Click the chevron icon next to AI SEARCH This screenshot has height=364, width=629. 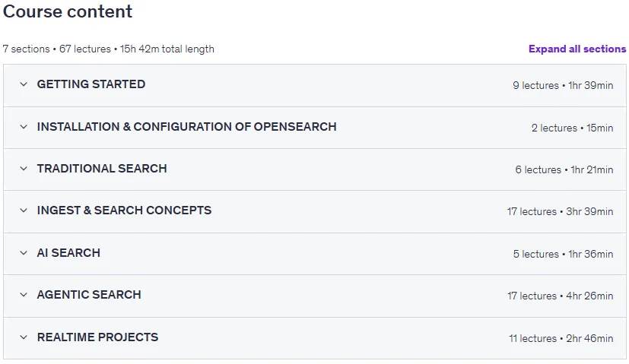[24, 253]
